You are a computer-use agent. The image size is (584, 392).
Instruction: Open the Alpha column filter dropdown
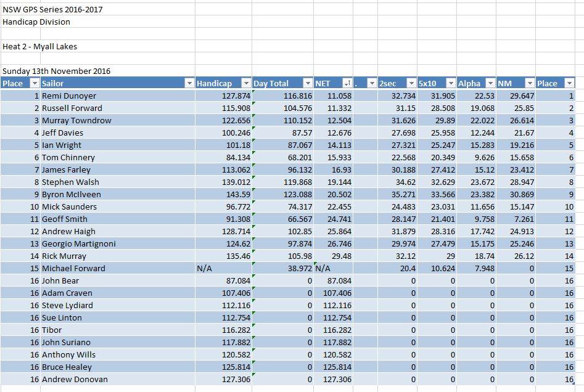coord(490,83)
